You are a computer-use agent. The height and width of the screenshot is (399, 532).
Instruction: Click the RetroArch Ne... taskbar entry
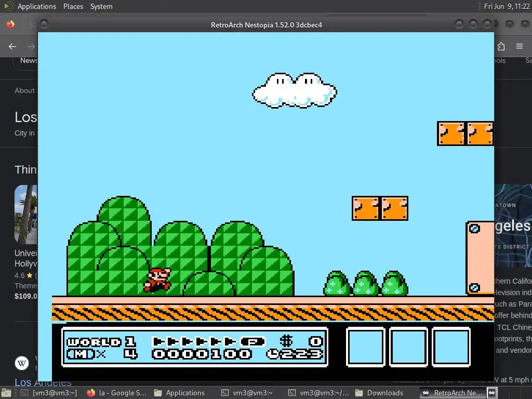click(x=453, y=393)
